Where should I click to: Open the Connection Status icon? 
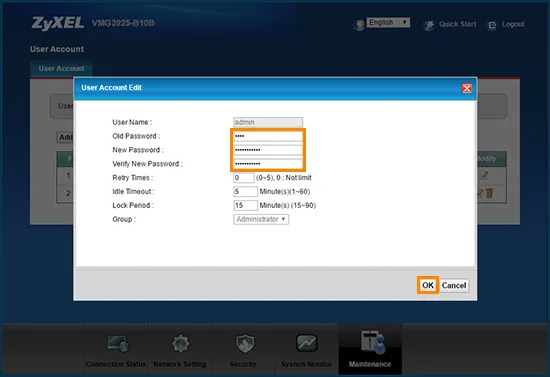click(x=118, y=344)
